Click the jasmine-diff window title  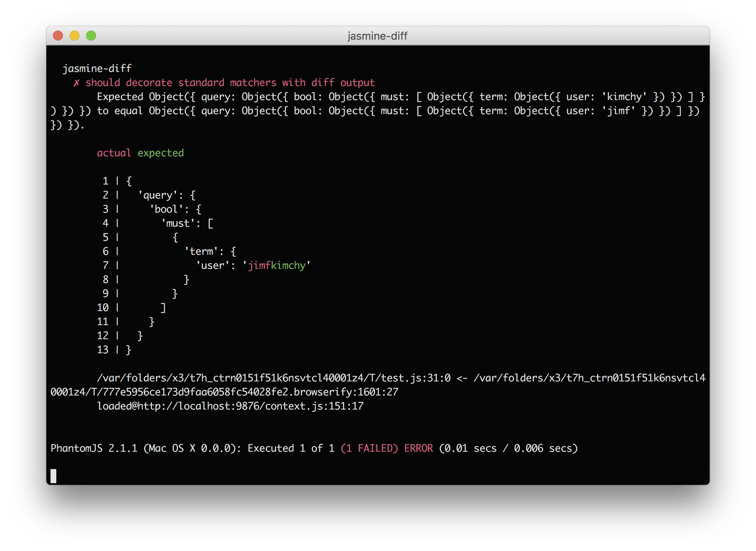pos(377,36)
